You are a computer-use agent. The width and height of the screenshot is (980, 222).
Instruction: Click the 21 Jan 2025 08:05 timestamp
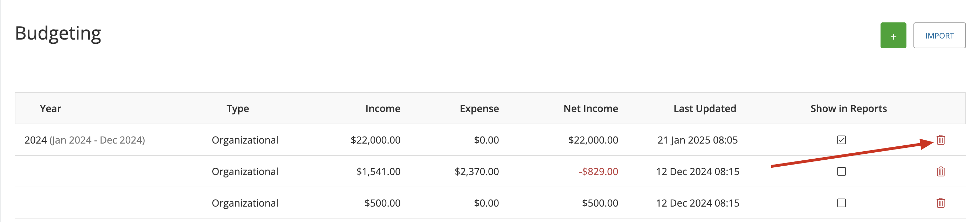pyautogui.click(x=697, y=140)
